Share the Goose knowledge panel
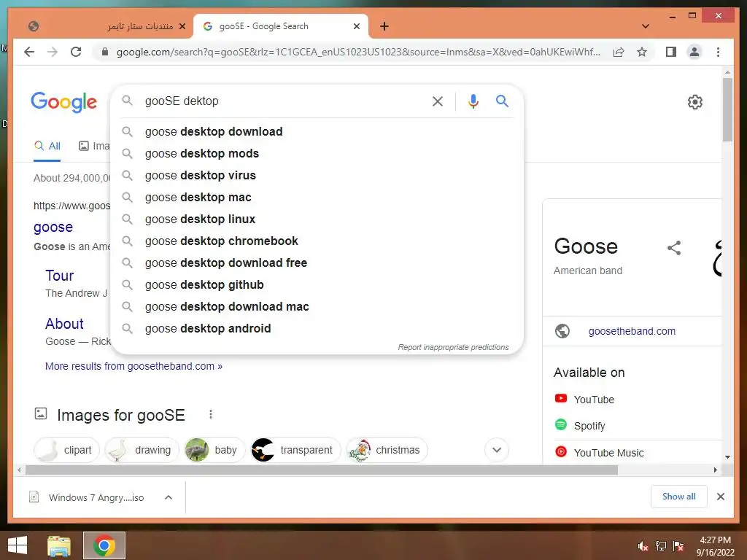Image resolution: width=747 pixels, height=560 pixels. tap(674, 248)
